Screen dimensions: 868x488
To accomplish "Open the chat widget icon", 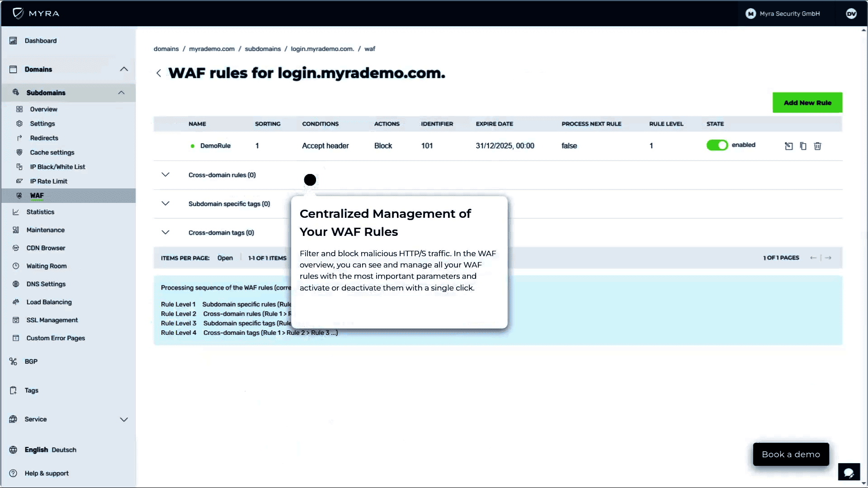I will point(849,473).
